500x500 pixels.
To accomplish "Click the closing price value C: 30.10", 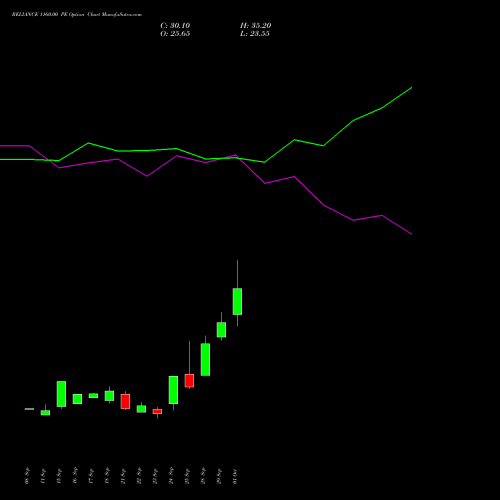I will pyautogui.click(x=175, y=26).
